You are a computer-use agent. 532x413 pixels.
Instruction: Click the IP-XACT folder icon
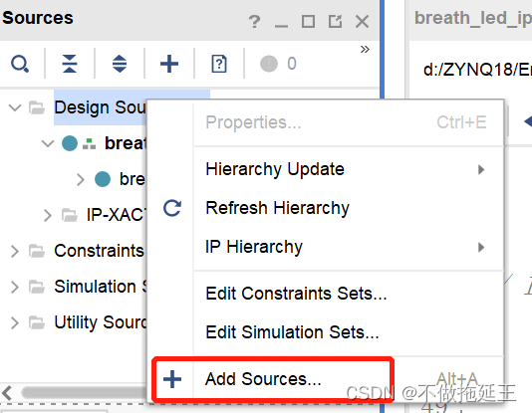click(x=70, y=215)
